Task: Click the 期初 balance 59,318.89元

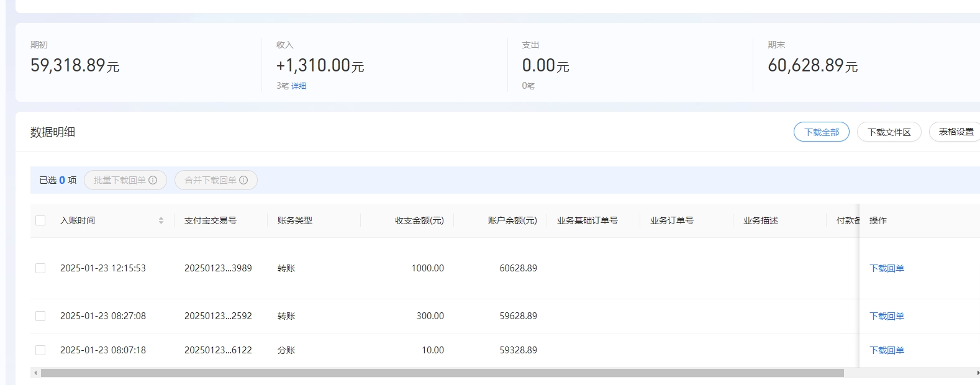Action: pyautogui.click(x=75, y=65)
